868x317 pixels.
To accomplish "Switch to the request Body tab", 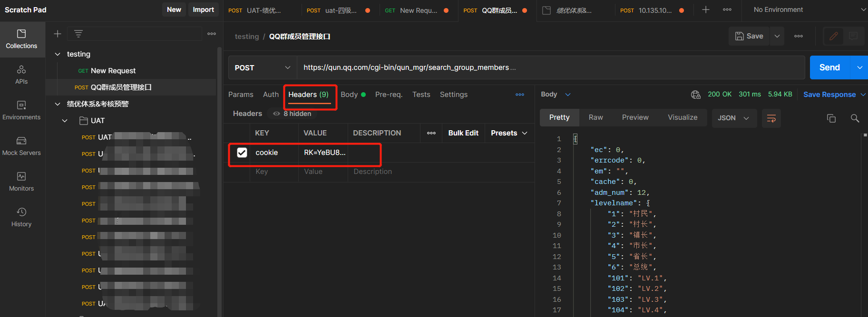I will (353, 95).
